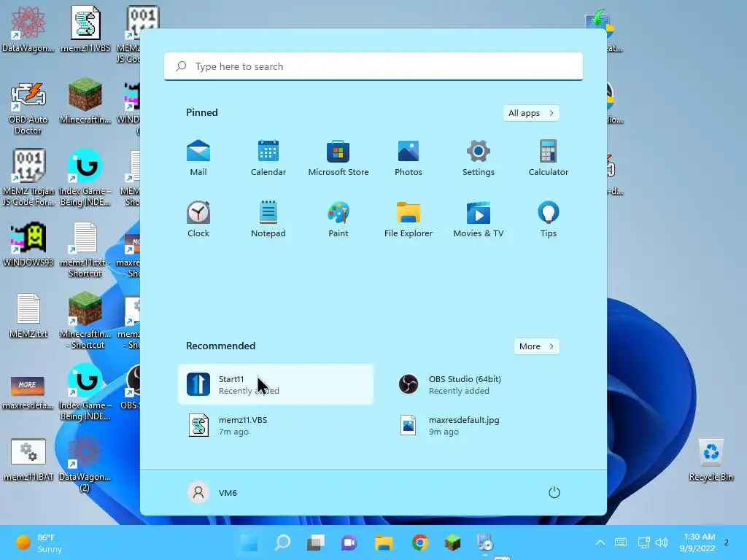Viewport: 747px width, 560px height.
Task: Open OBS Studio (64bit) recommendation
Action: (x=486, y=384)
